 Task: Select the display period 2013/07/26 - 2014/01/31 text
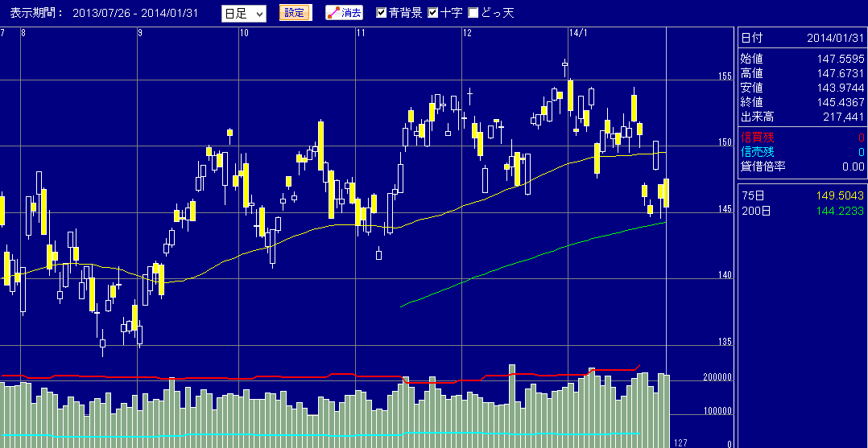[135, 14]
